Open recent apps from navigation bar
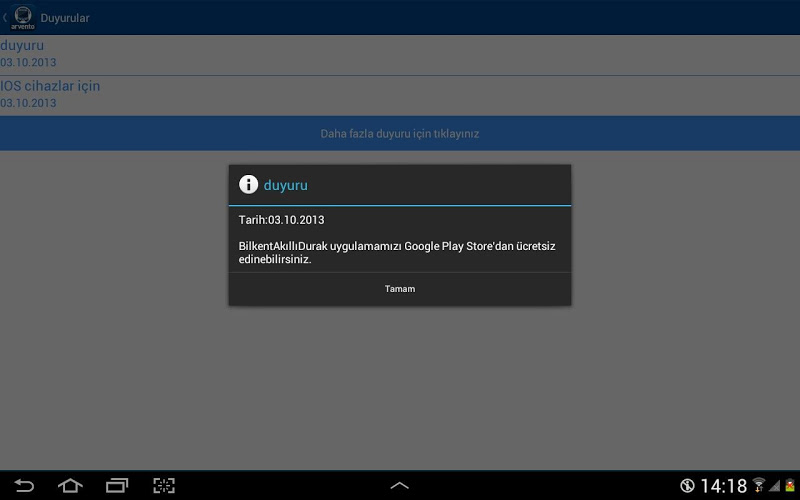800x500 pixels. point(117,485)
